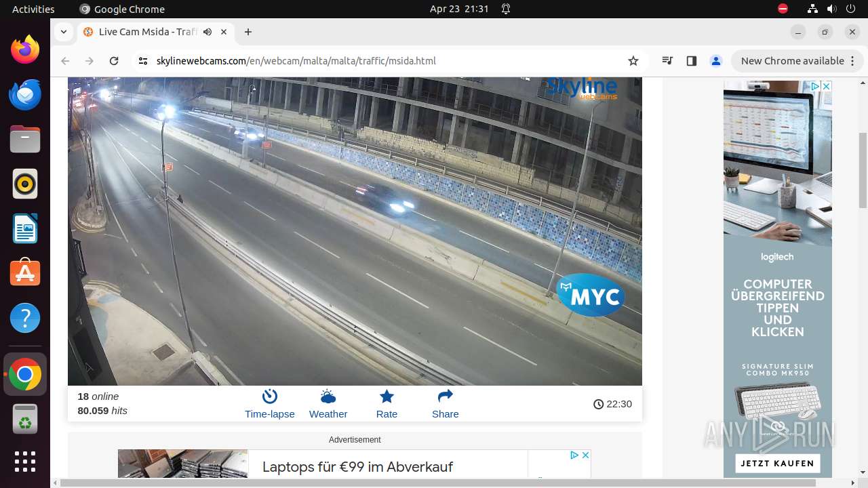The height and width of the screenshot is (488, 868).
Task: Click the Google Chrome dock icon
Action: point(25,374)
